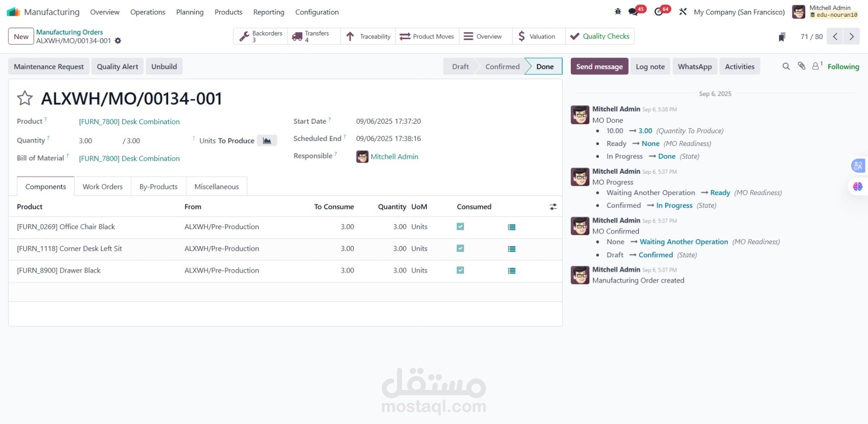This screenshot has width=868, height=424.
Task: Open the Quality Checks smart button
Action: [600, 37]
